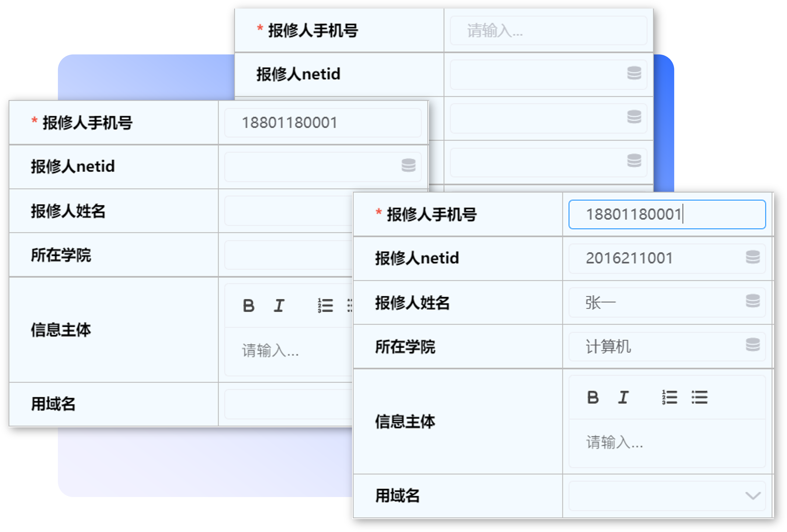Click bullet list icon in front form editor
This screenshot has width=787, height=532.
[x=699, y=397]
